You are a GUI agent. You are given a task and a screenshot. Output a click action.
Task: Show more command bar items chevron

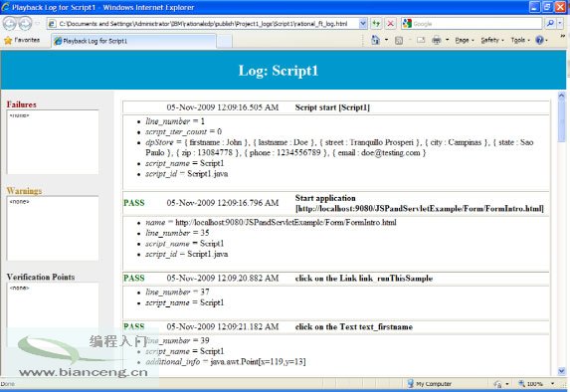click(x=563, y=36)
